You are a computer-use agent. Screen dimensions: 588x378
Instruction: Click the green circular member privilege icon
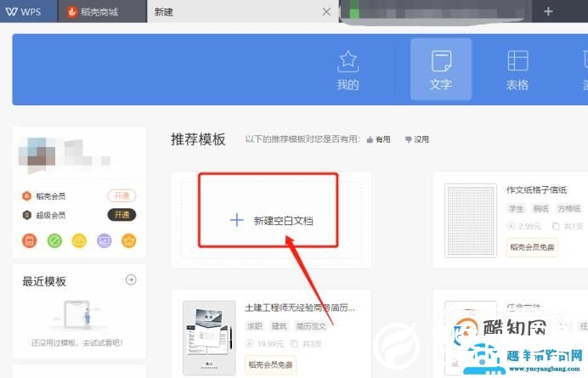[x=54, y=240]
